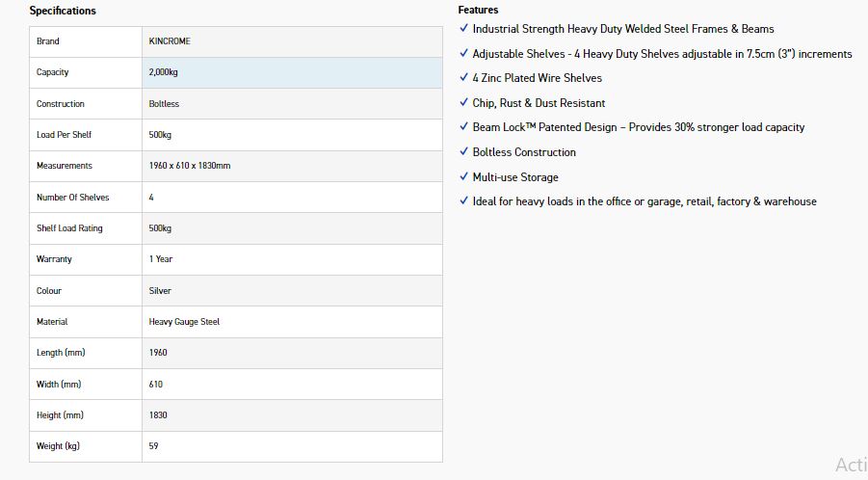This screenshot has width=868, height=480.
Task: Click the Load Per Shelf label
Action: [x=64, y=135]
